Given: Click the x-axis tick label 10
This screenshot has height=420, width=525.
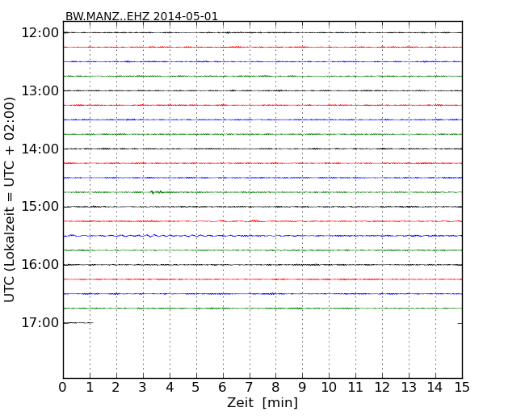Looking at the screenshot, I should click(x=329, y=388).
